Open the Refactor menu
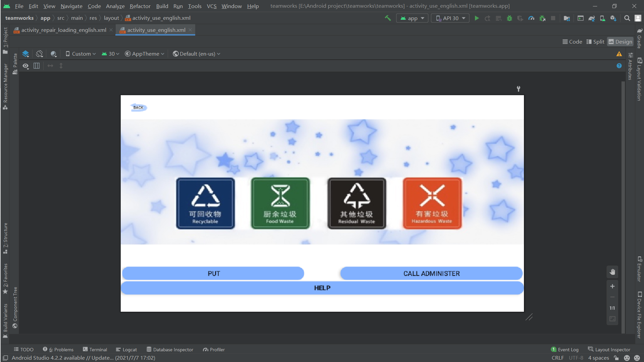The height and width of the screenshot is (362, 644). [x=140, y=6]
